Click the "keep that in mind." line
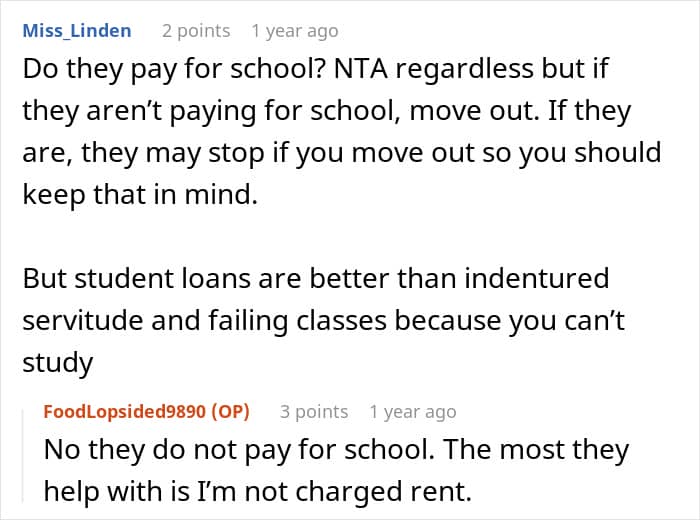This screenshot has height=520, width=700. [140, 195]
